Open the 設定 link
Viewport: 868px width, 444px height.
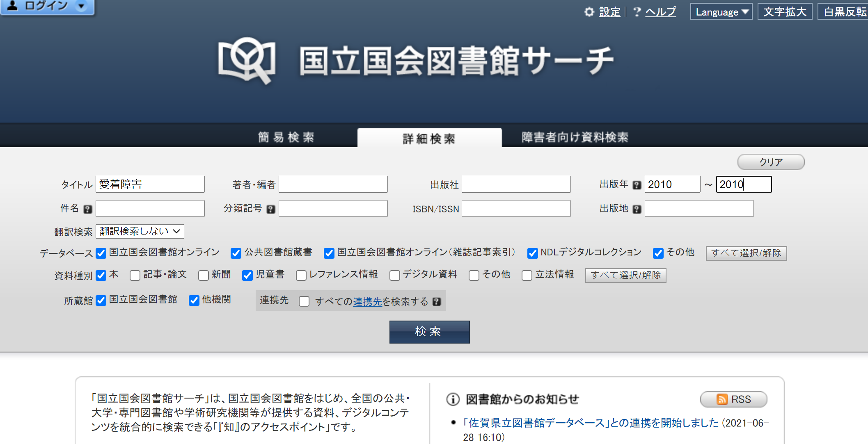(609, 12)
